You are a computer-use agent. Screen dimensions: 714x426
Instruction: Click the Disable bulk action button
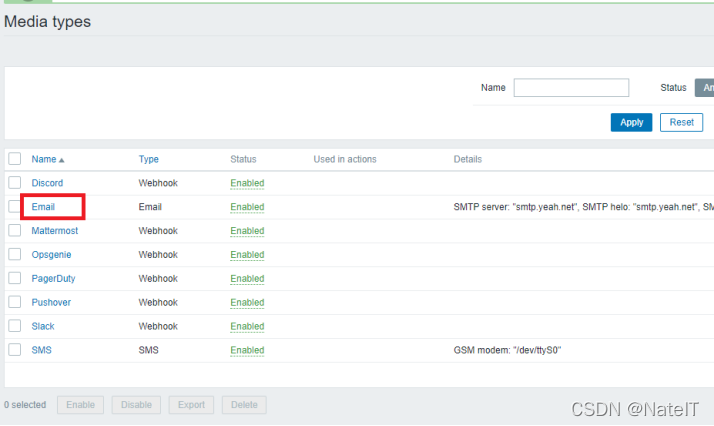(136, 405)
